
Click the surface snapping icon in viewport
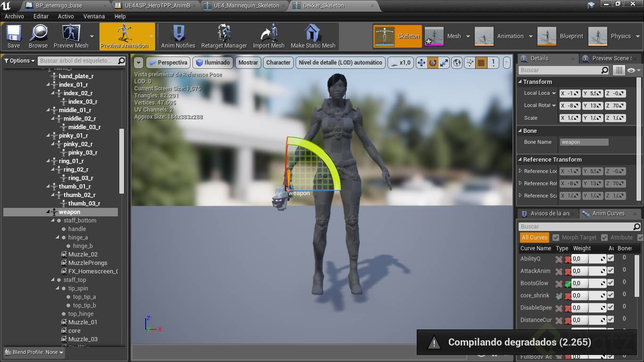pos(470,63)
